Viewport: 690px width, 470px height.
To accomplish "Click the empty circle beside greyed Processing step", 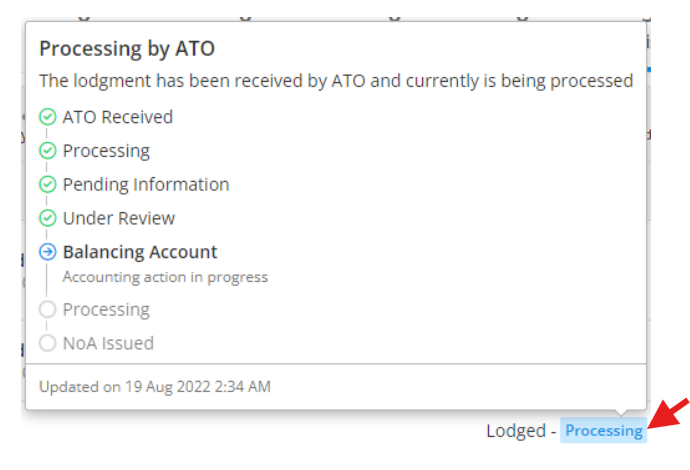I will tap(48, 309).
